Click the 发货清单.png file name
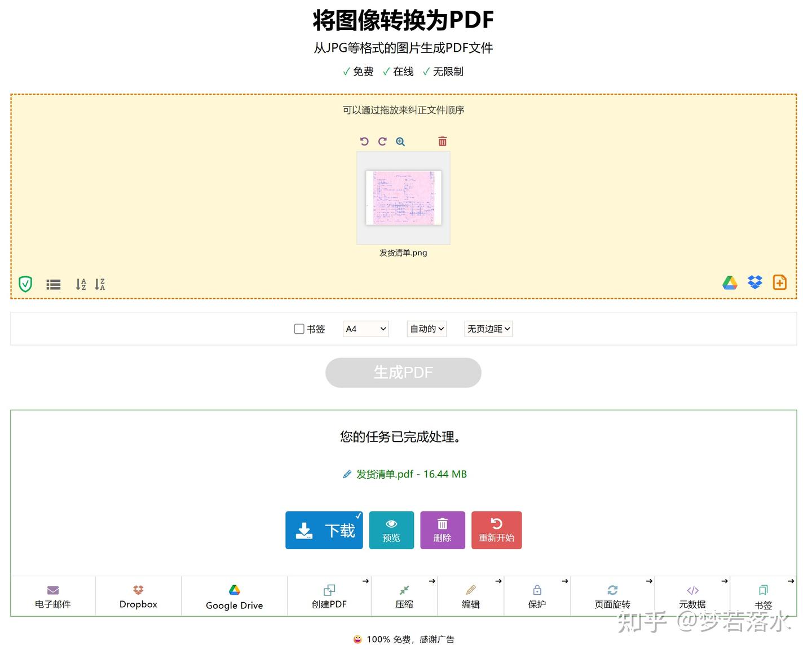Screen dimensions: 812x654 pos(403,253)
